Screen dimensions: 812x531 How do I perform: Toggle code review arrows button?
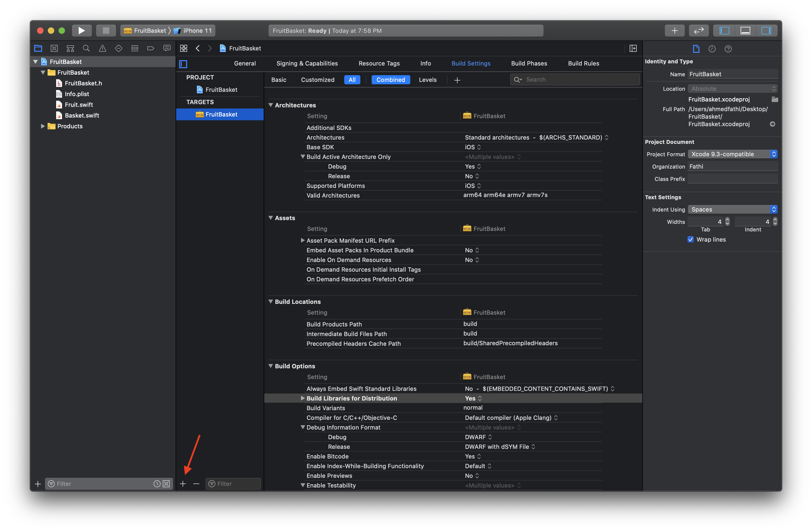698,31
